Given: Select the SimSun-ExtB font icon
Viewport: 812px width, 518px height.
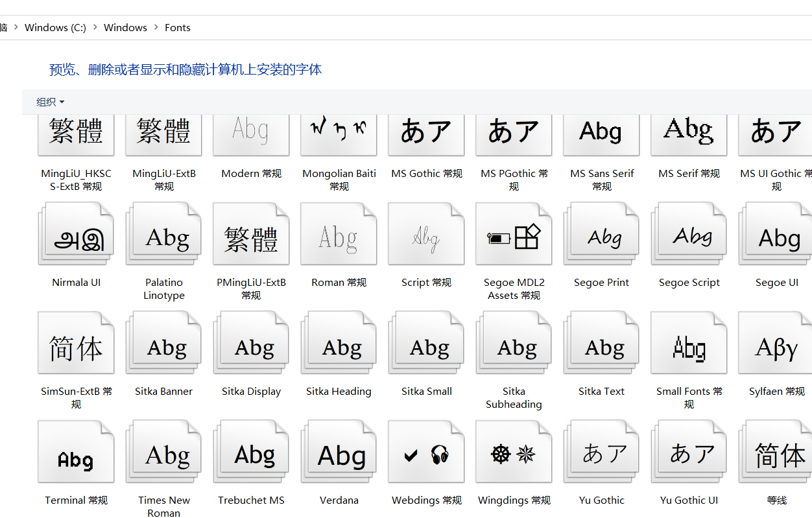Looking at the screenshot, I should click(x=76, y=342).
